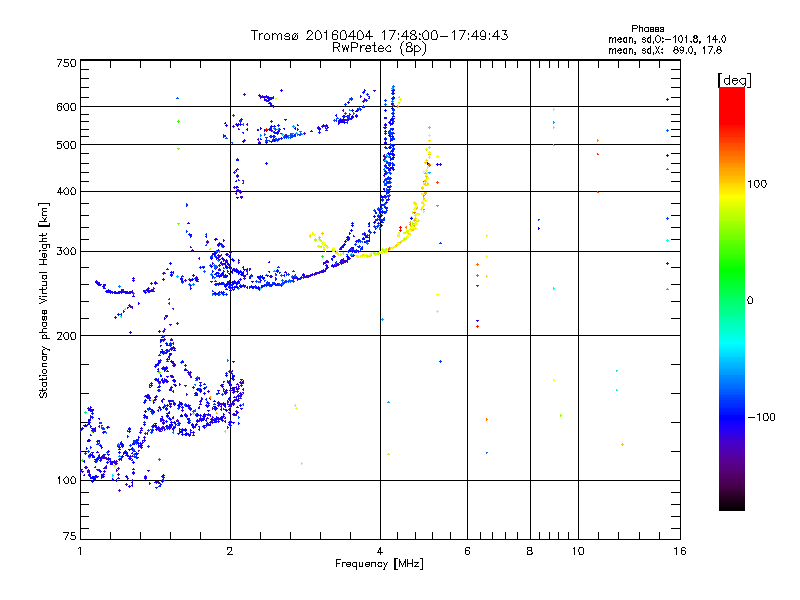This screenshot has height=600, width=800.
Task: Click the y-axis tick label '400'
Action: pos(66,191)
